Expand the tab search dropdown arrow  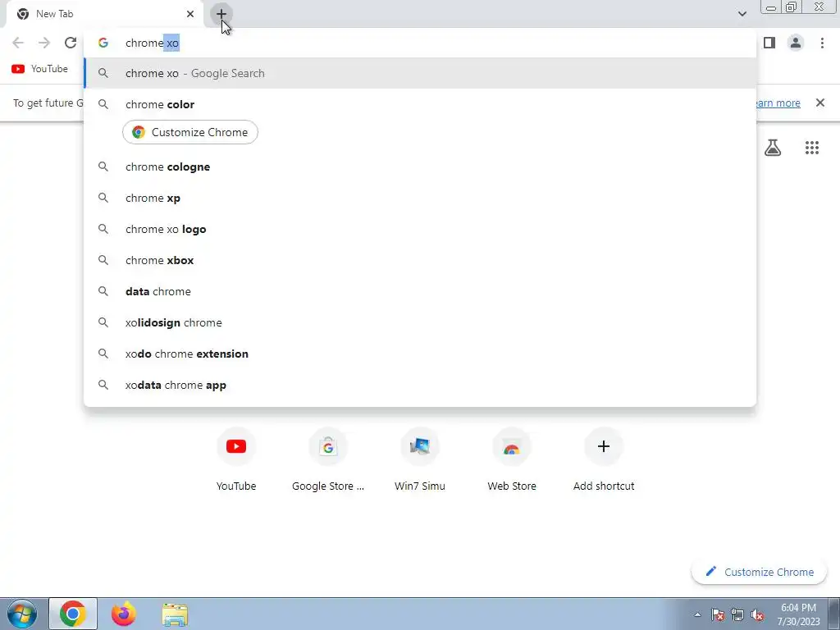point(742,14)
